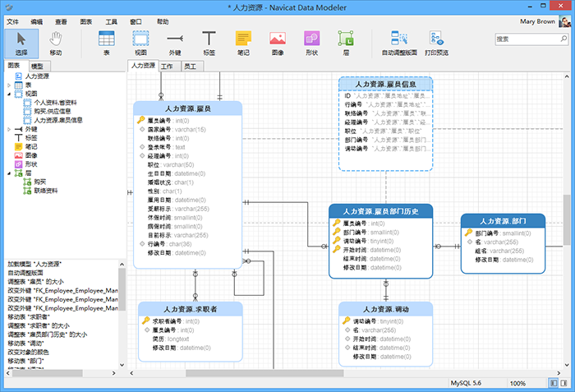Open the 帮助 menu
Image resolution: width=575 pixels, height=392 pixels.
(163, 21)
